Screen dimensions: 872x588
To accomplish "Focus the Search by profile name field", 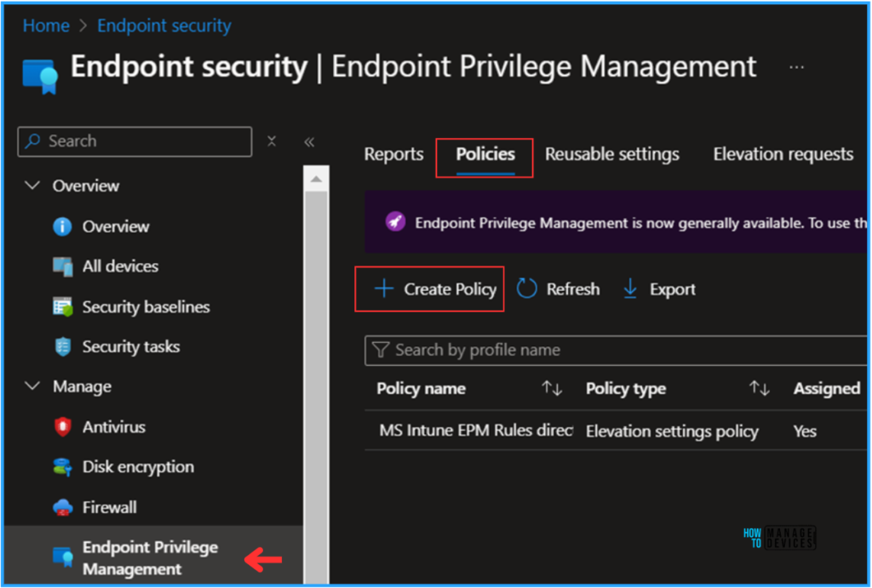I will coord(617,350).
